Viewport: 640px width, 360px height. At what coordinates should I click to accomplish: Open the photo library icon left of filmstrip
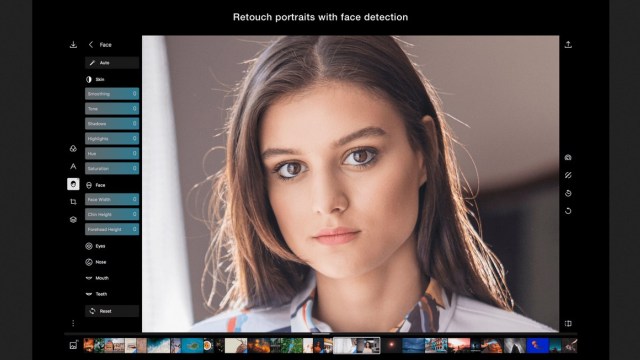click(x=73, y=345)
